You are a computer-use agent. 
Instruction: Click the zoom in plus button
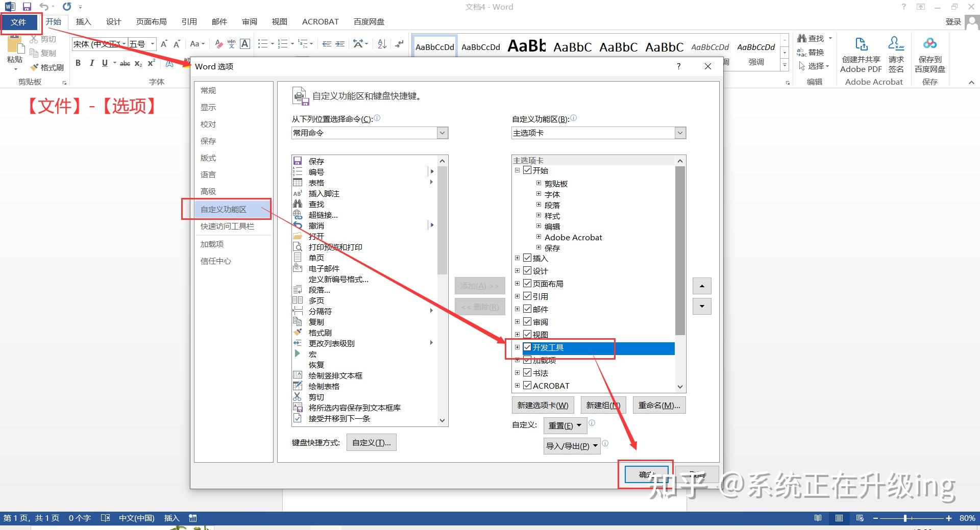tap(948, 518)
